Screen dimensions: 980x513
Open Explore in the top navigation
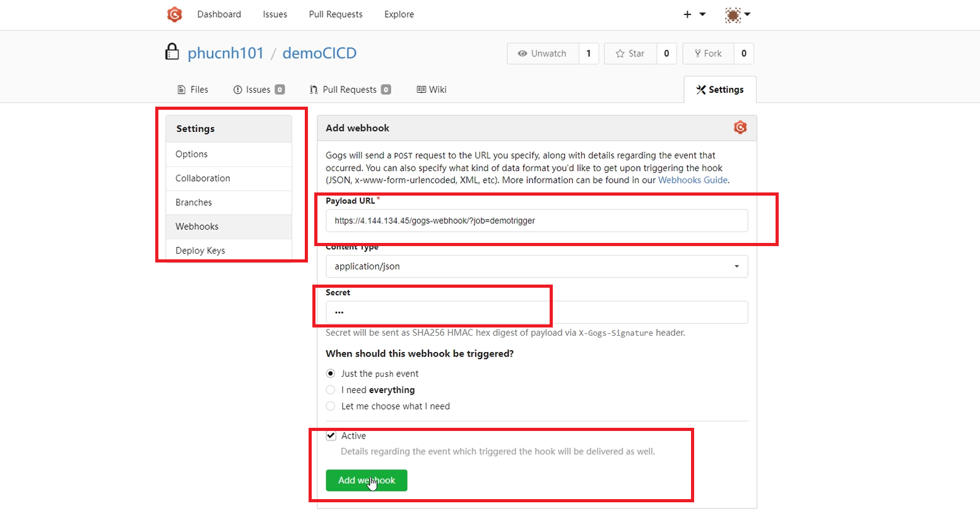click(399, 15)
